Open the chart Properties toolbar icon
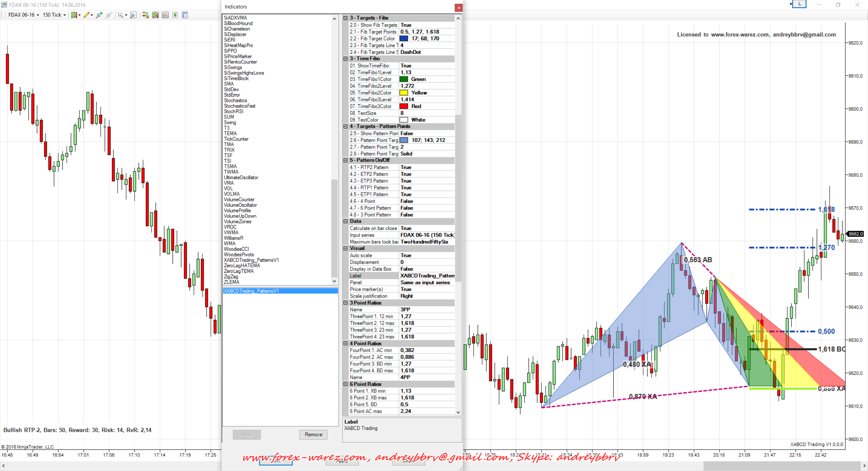Image resolution: width=868 pixels, height=471 pixels. (185, 15)
